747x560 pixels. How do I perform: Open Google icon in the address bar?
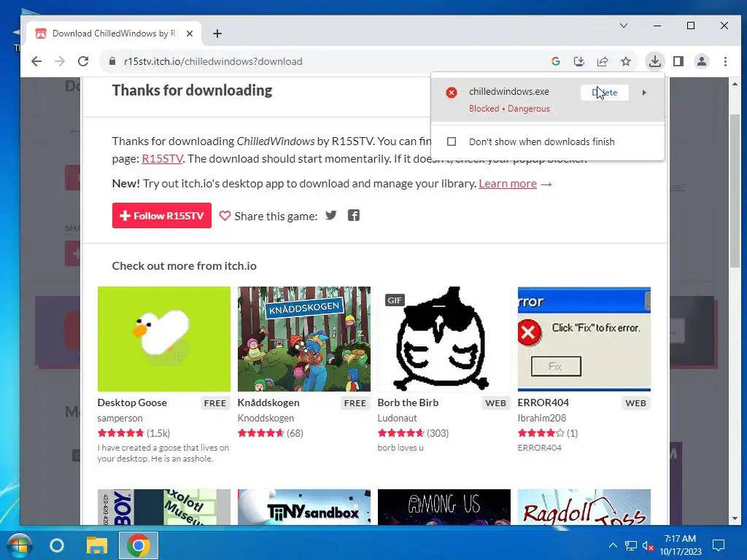tap(555, 61)
